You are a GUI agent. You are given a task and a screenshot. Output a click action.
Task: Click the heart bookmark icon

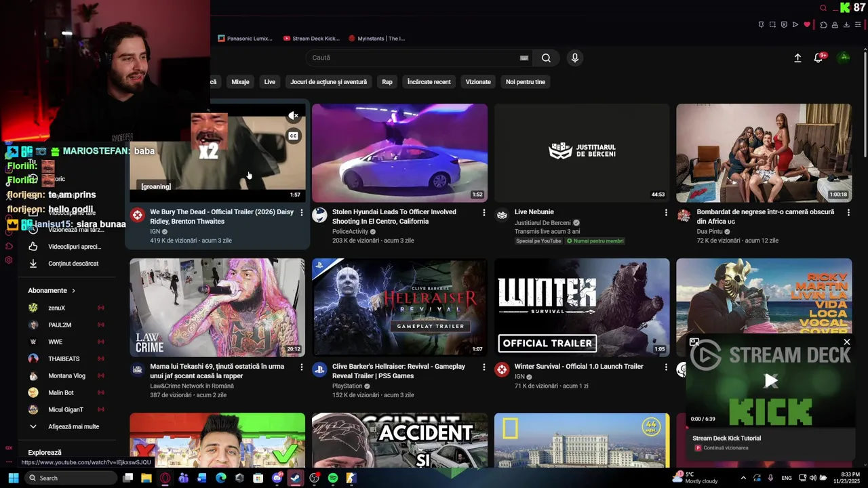click(x=807, y=25)
